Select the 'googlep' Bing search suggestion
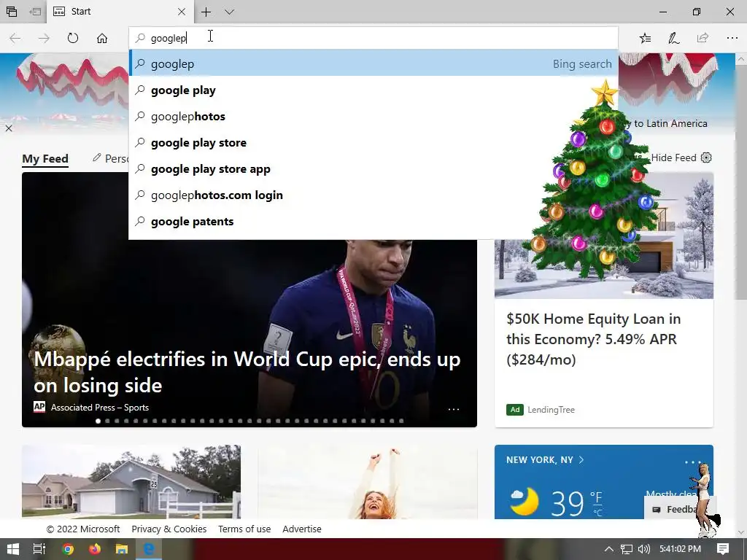Image resolution: width=747 pixels, height=560 pixels. [373, 64]
